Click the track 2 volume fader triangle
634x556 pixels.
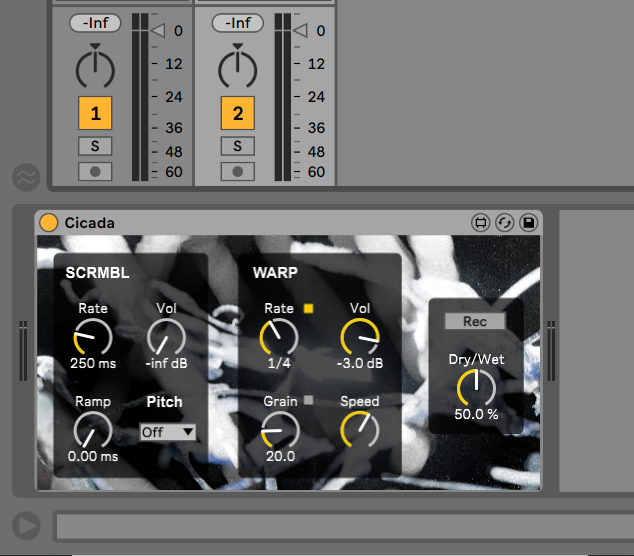coord(298,31)
